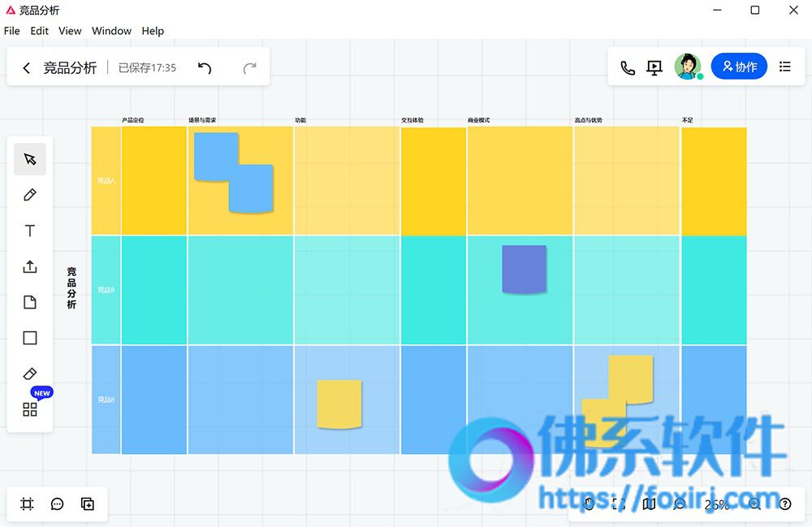Open the File menu
The image size is (812, 527).
pos(12,31)
